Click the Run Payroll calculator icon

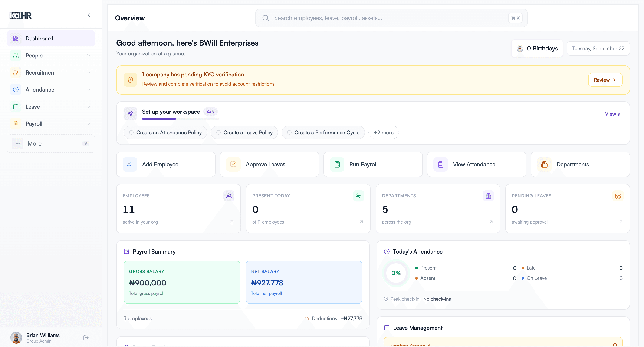pyautogui.click(x=337, y=164)
